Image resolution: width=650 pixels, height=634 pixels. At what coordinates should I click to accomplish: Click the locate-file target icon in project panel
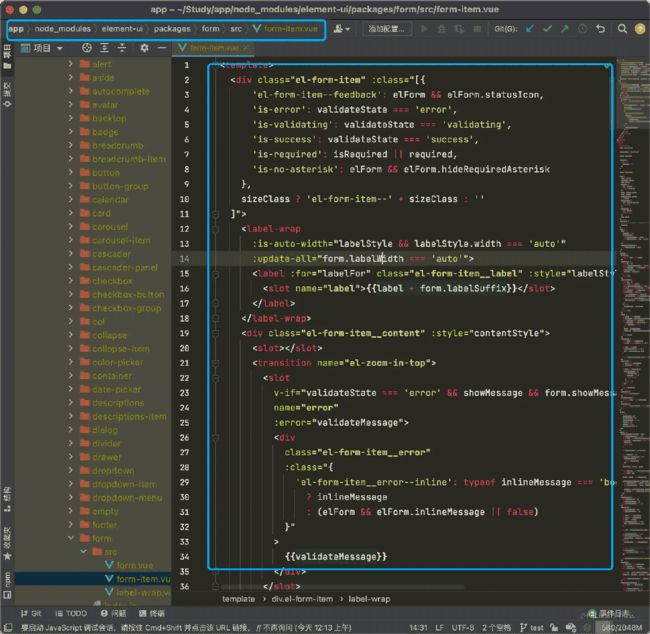coord(87,48)
